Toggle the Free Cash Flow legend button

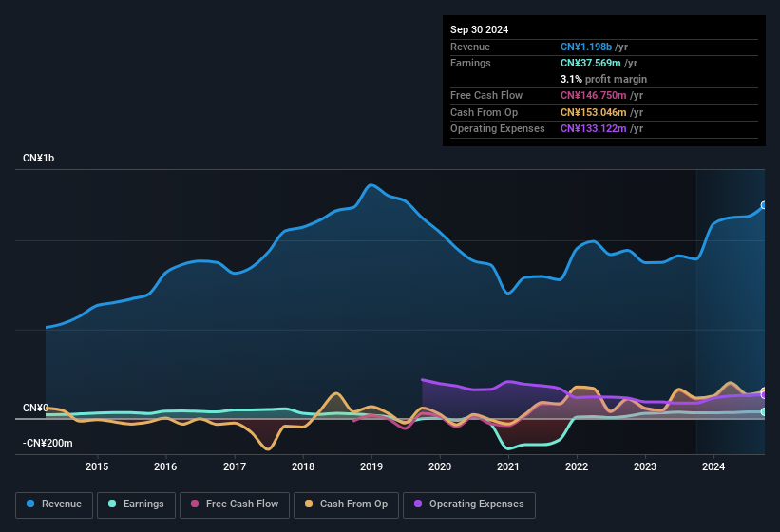(x=235, y=504)
